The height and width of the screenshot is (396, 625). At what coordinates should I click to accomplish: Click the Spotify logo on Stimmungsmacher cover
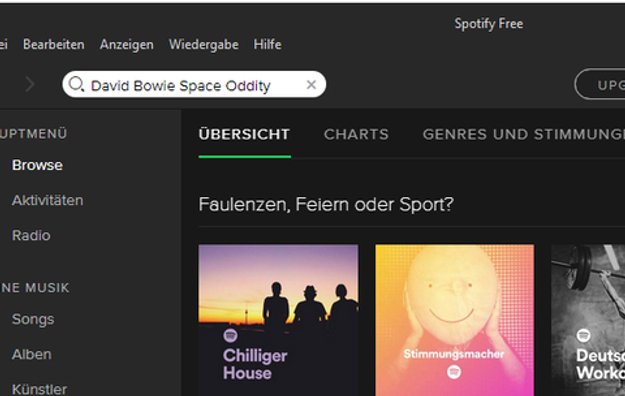point(454,372)
